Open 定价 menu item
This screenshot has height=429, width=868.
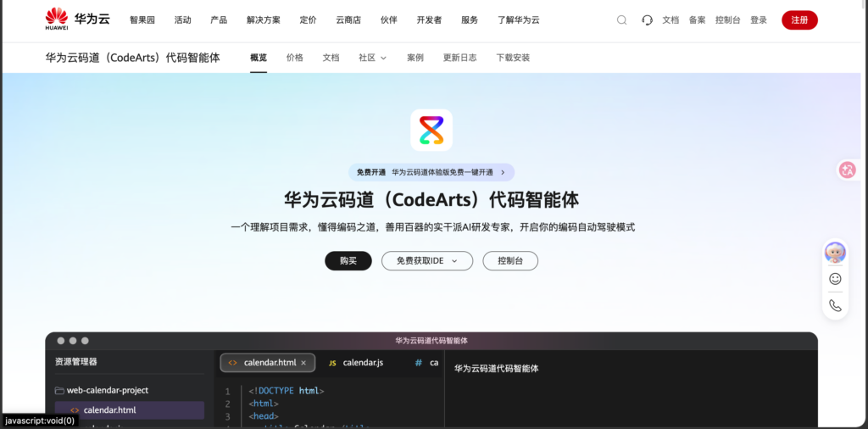309,20
